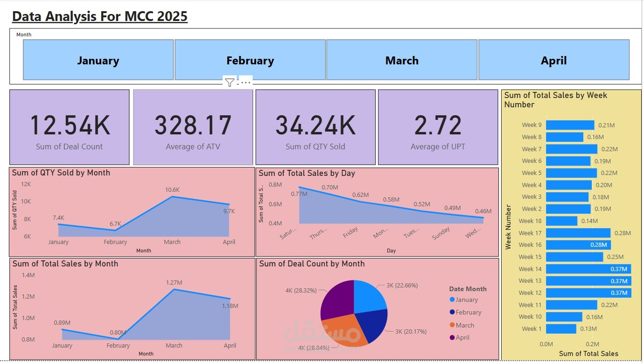Select the Week 3 sales bar
The image size is (644, 363).
[567, 197]
